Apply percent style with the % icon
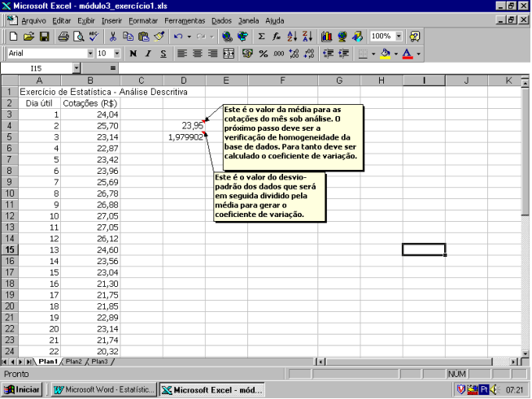Image resolution: width=532 pixels, height=399 pixels. pos(264,54)
